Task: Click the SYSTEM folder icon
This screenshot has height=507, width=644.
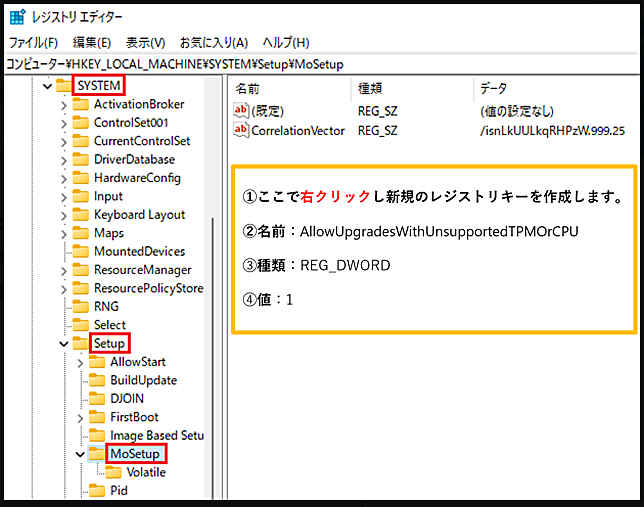Action: [x=64, y=86]
